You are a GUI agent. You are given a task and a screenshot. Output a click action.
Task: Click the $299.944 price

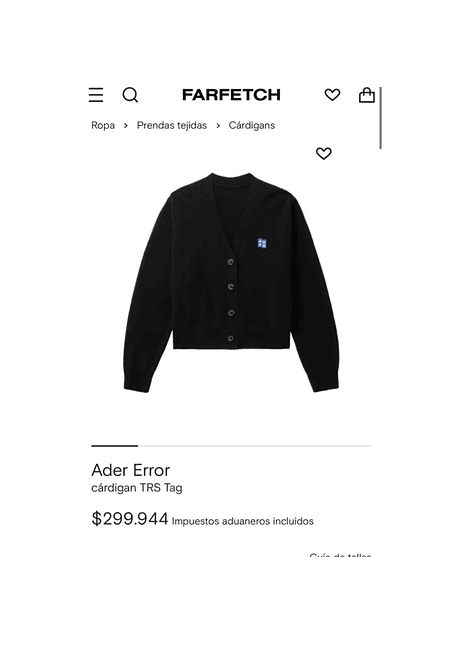point(130,519)
